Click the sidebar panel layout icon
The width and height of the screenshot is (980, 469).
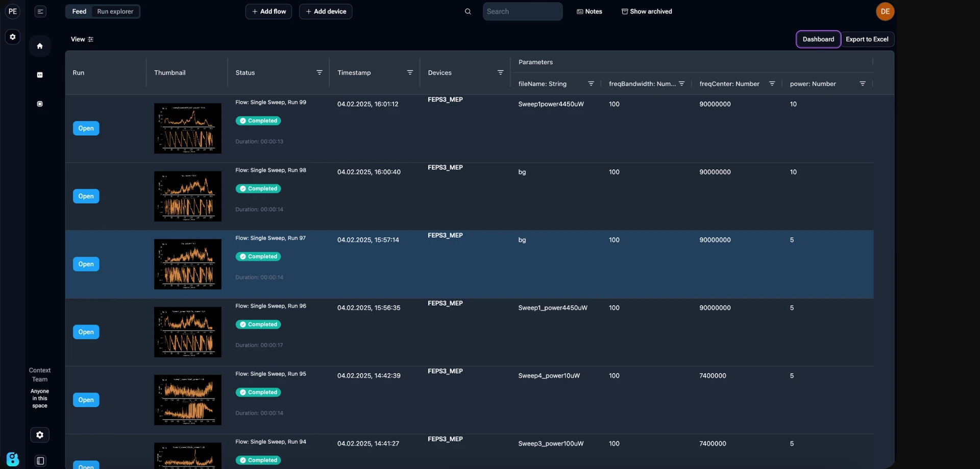pyautogui.click(x=40, y=460)
